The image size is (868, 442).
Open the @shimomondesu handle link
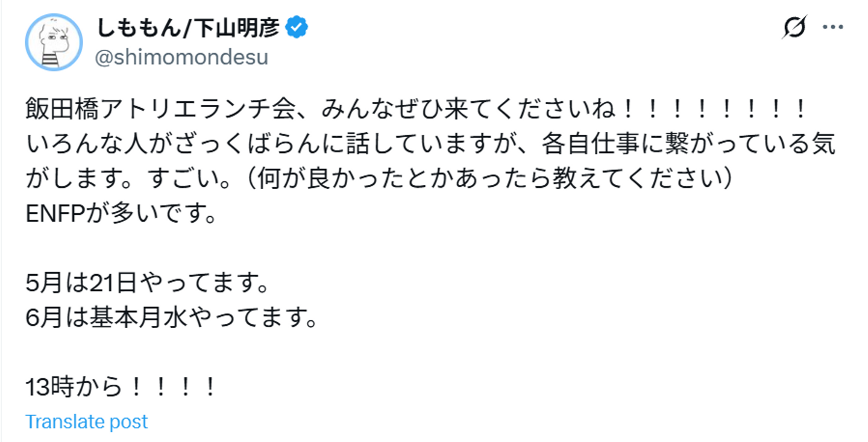182,58
